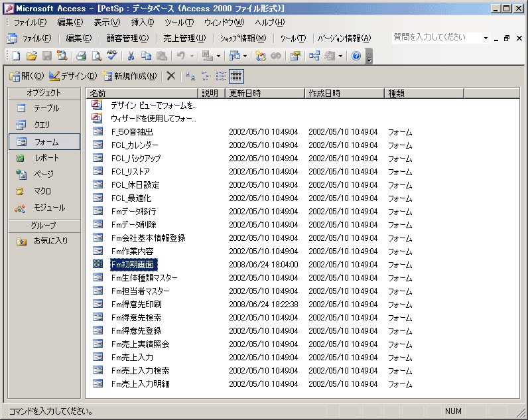Click the 新規作成(N) button
The image size is (528, 420).
[130, 76]
